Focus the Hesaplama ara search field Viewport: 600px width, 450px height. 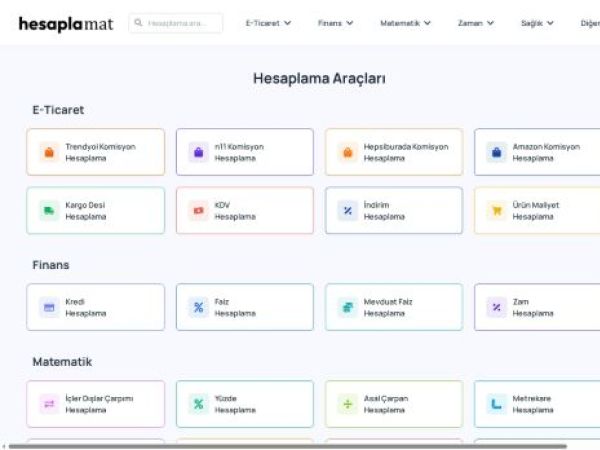tap(176, 23)
